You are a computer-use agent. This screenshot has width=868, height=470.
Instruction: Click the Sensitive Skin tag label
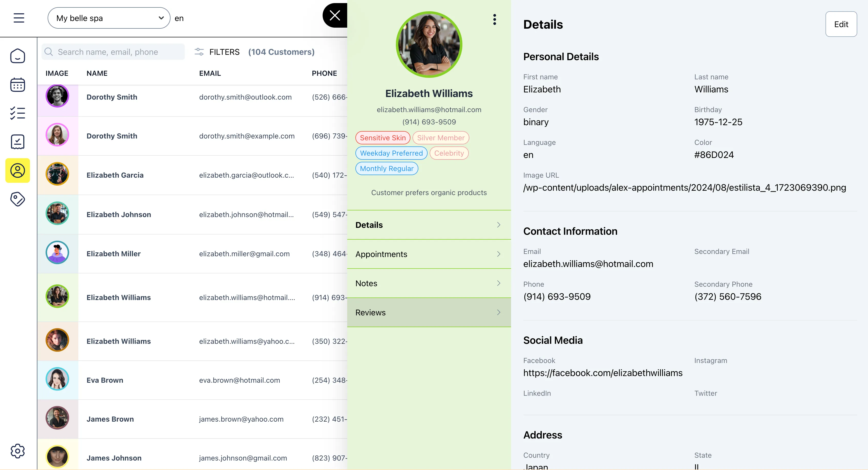pyautogui.click(x=383, y=138)
